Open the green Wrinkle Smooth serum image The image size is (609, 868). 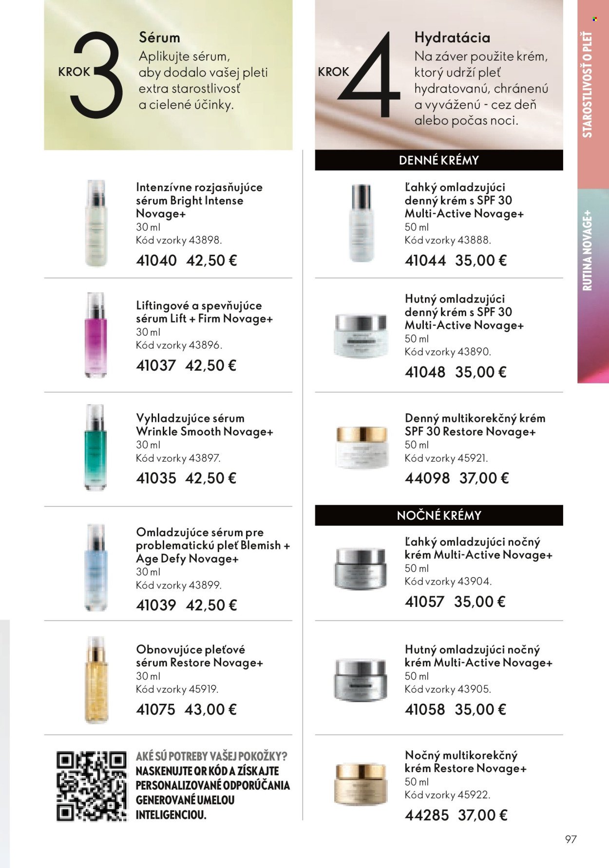click(x=95, y=447)
